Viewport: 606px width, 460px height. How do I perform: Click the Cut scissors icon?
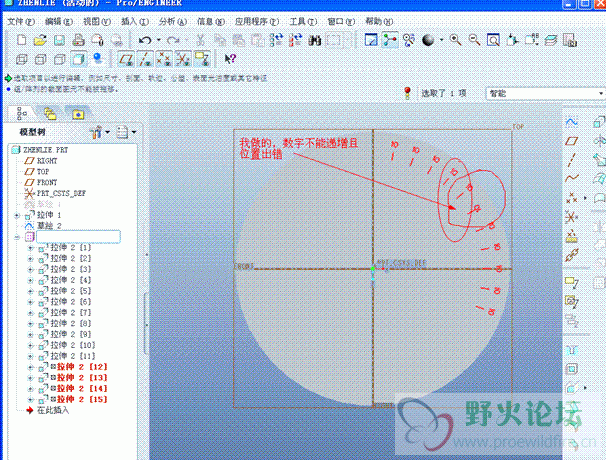pos(200,40)
